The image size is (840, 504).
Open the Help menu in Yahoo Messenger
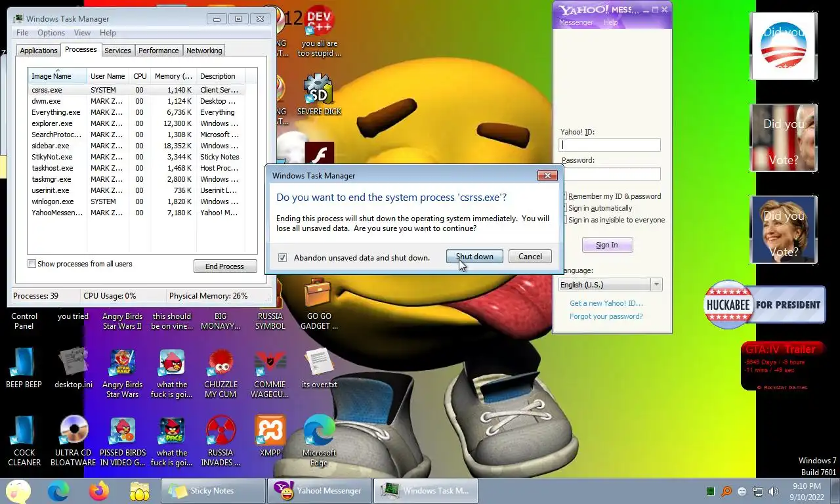[x=610, y=22]
